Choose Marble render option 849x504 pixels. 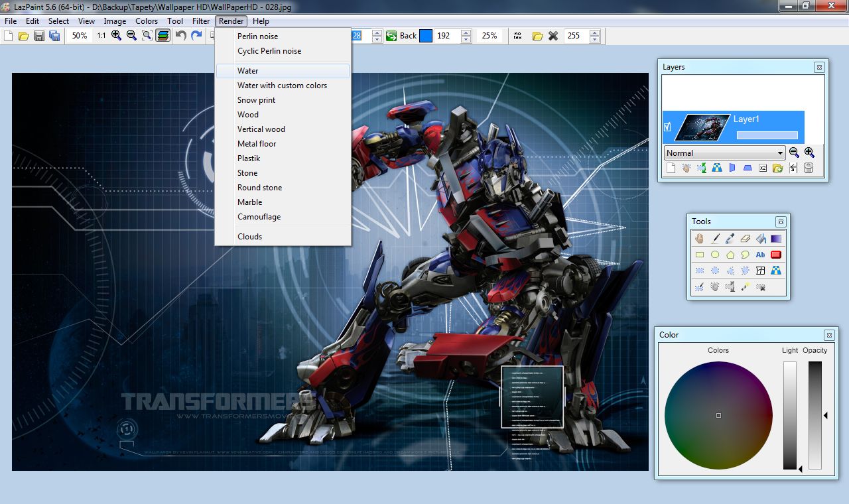tap(283, 202)
